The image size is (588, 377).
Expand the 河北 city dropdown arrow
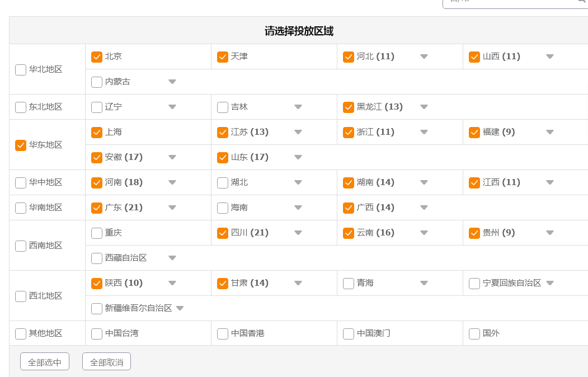424,56
